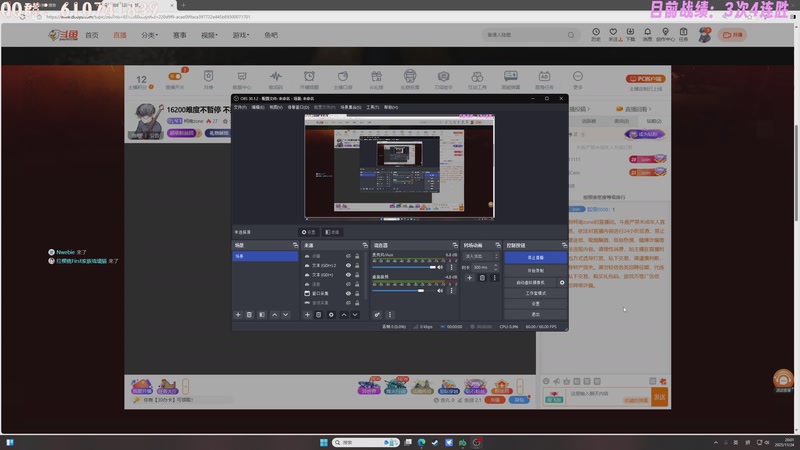This screenshot has width=800, height=450.
Task: Pop out the Controls dock panel
Action: 564,245
